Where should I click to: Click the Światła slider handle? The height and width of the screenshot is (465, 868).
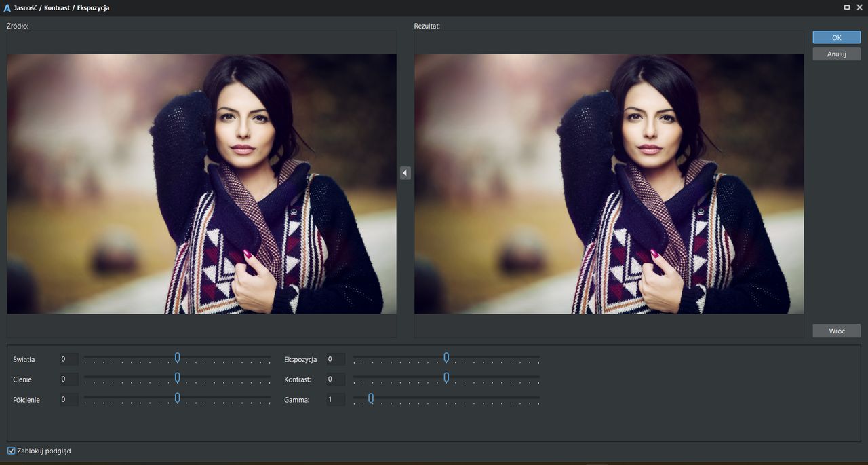(x=177, y=358)
